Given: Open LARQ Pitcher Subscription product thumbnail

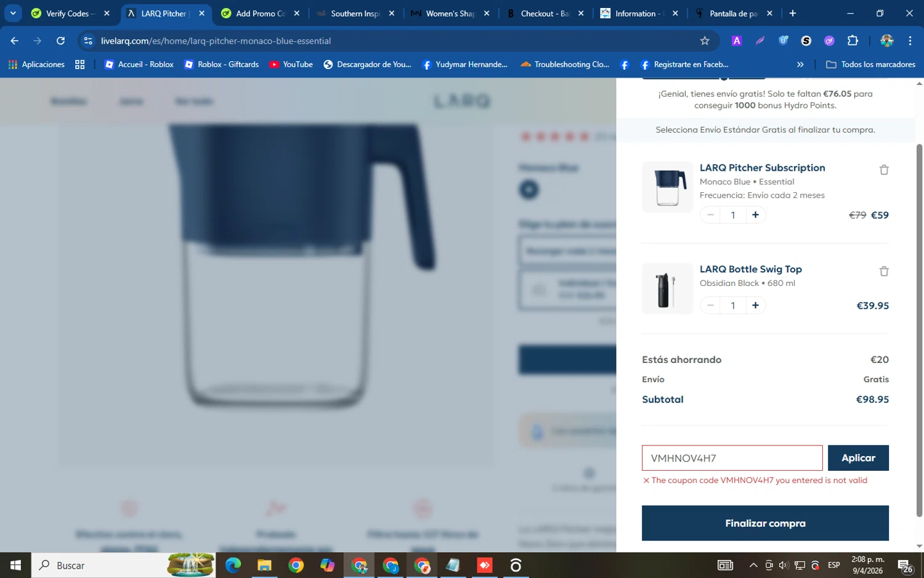Looking at the screenshot, I should coord(667,187).
